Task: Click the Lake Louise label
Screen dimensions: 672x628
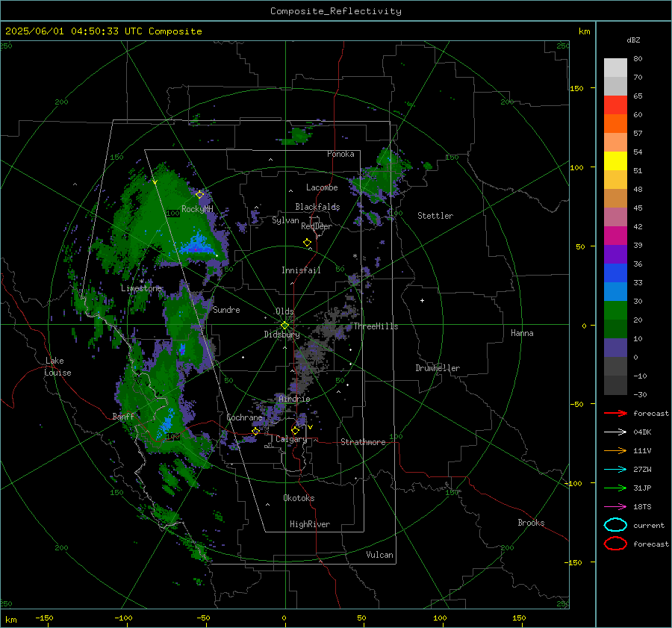Action: [57, 367]
